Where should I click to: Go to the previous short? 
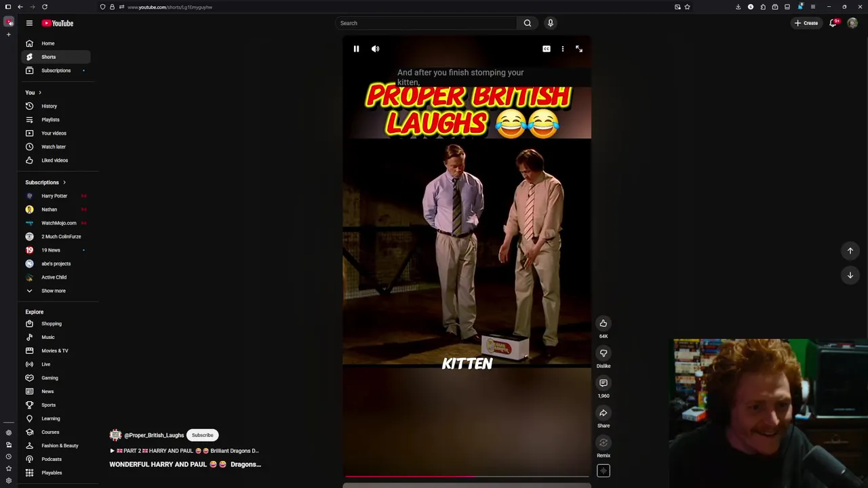click(x=850, y=251)
